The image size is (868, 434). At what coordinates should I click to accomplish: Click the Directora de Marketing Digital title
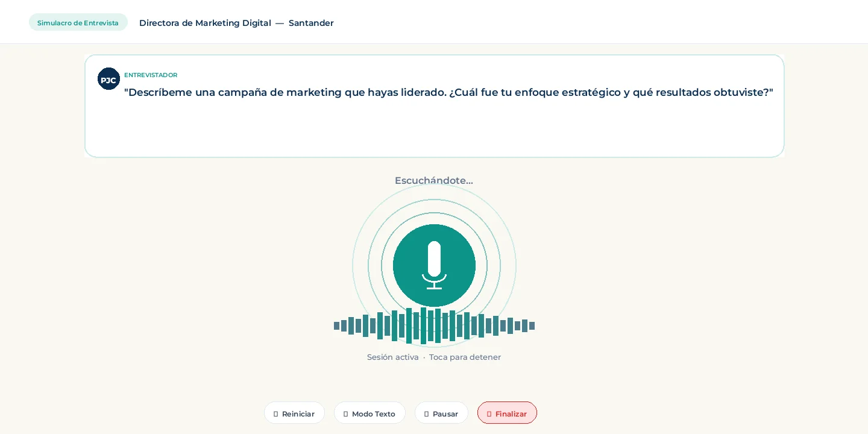(205, 23)
